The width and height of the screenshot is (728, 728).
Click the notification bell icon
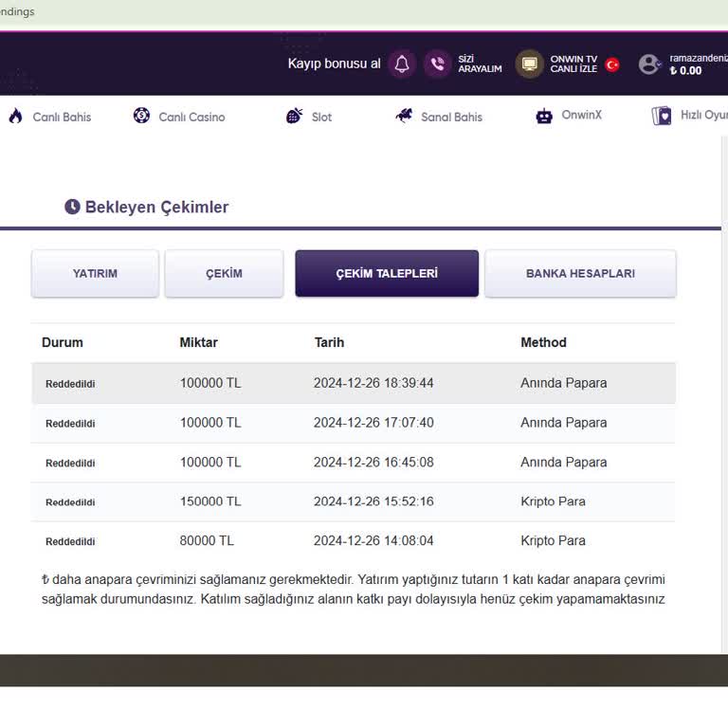402,64
